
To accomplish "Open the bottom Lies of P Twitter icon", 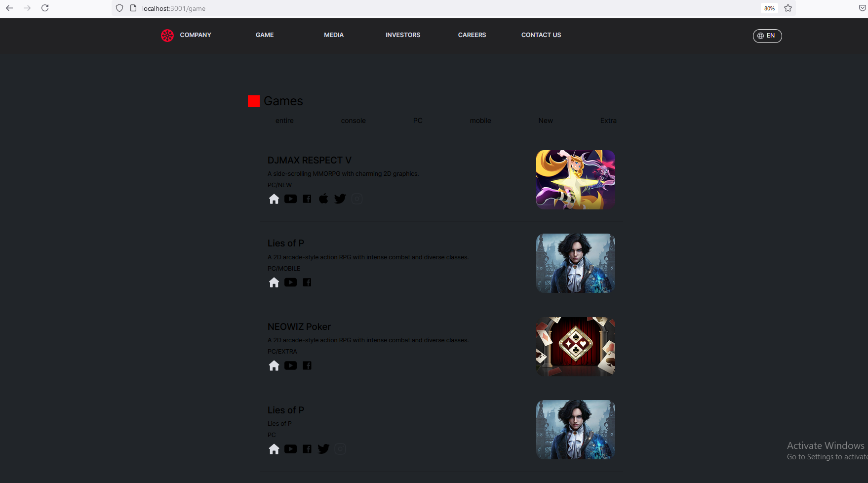I will [323, 449].
